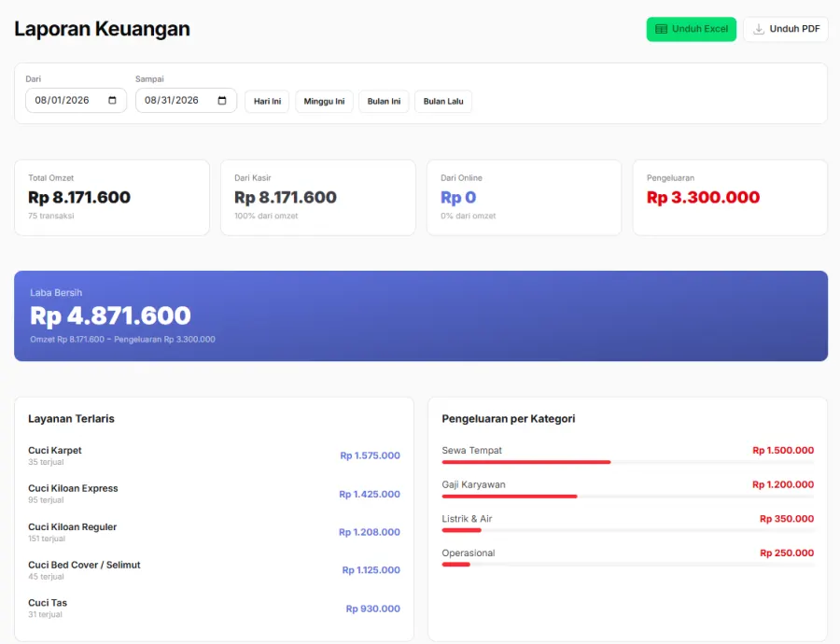Click the Rp 1.575.000 service amount
Image resolution: width=840 pixels, height=644 pixels.
(x=371, y=455)
